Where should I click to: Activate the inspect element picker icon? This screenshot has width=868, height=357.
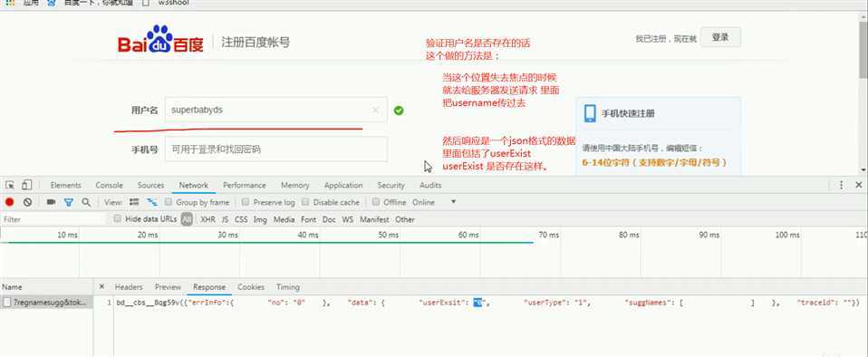tap(10, 185)
